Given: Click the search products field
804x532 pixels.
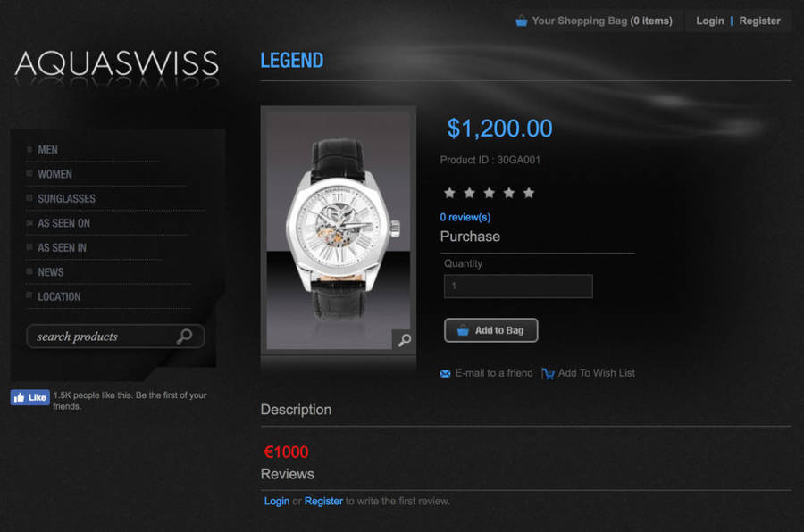Looking at the screenshot, I should pos(115,337).
